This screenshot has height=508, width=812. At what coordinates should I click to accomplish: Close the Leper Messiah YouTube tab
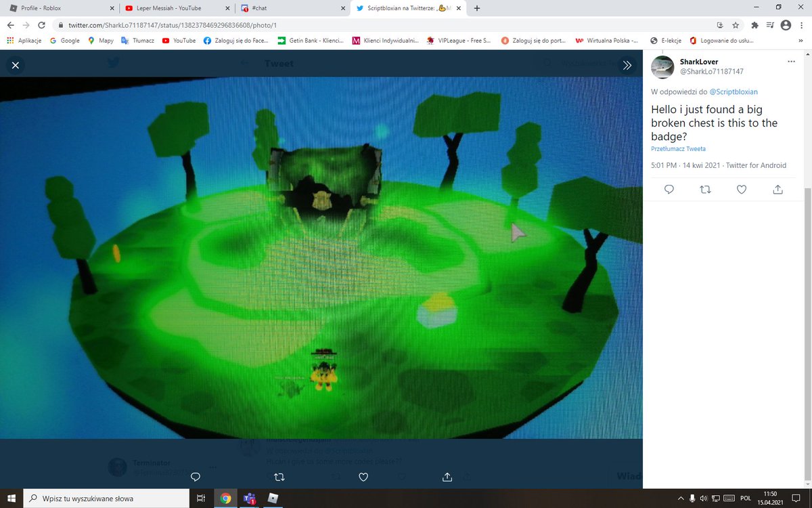(x=226, y=8)
